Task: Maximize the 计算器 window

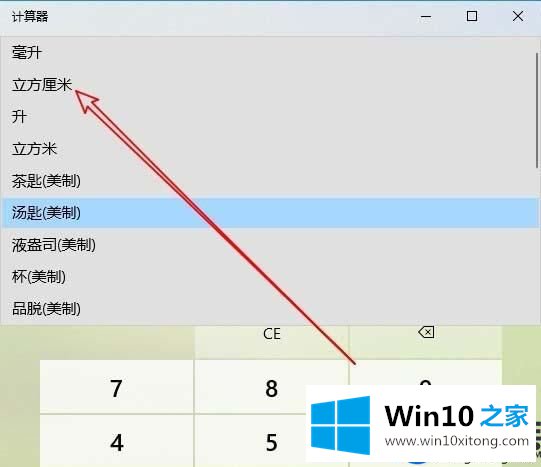Action: point(472,16)
